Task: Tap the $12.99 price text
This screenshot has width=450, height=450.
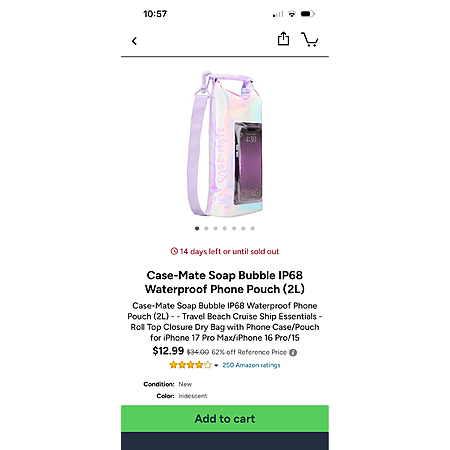Action: [168, 351]
